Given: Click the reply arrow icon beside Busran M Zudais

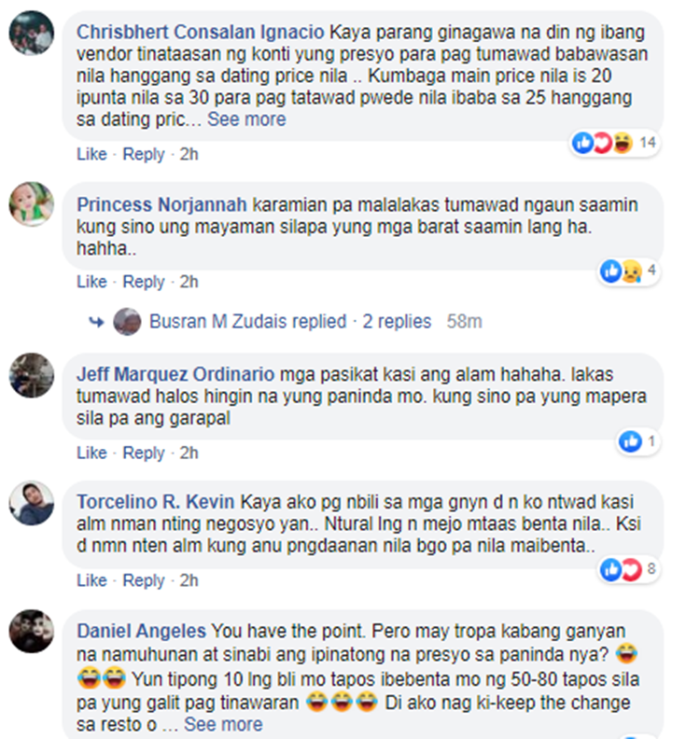Looking at the screenshot, I should point(96,322).
